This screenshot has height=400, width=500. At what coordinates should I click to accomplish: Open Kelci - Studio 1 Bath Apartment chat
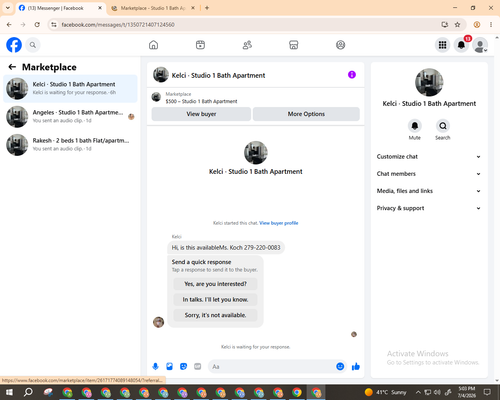70,88
